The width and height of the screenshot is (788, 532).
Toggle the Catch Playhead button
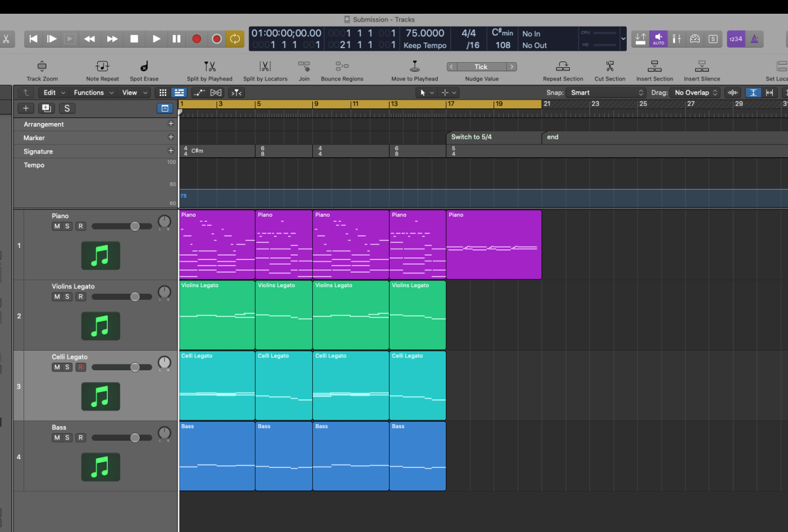236,93
